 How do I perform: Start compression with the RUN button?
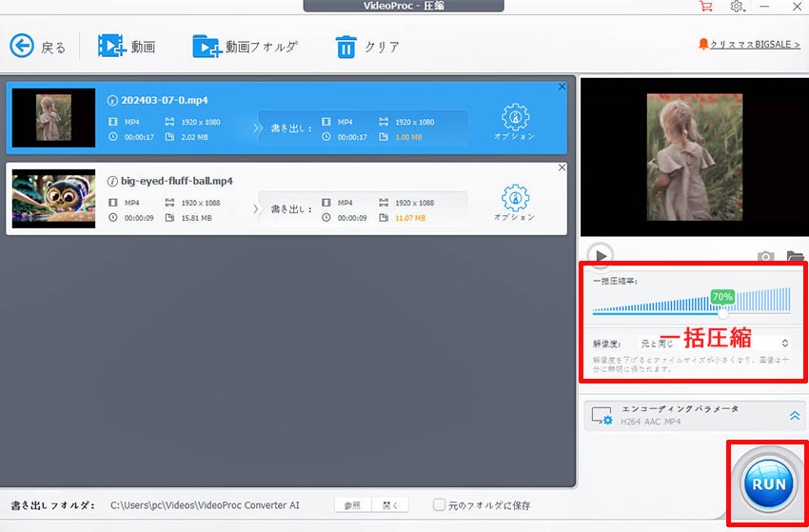tap(769, 484)
